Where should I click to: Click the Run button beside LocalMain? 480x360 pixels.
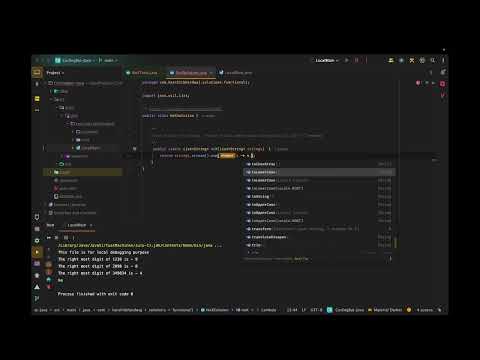pyautogui.click(x=347, y=60)
